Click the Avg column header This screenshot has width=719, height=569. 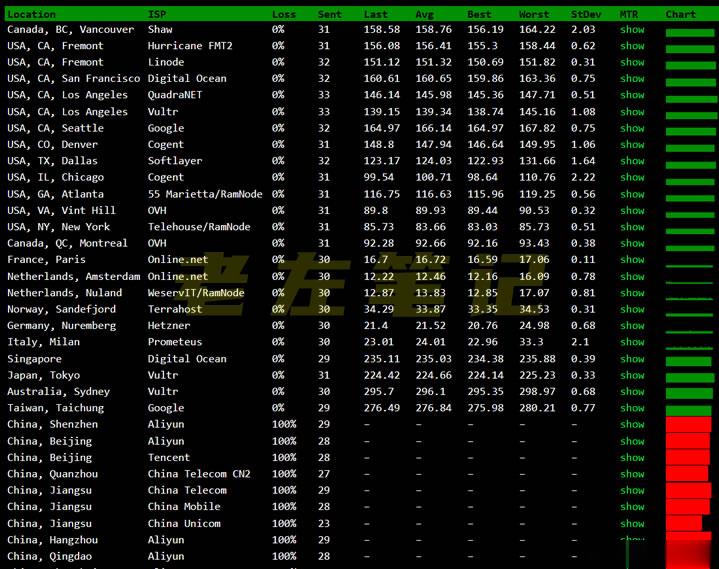pyautogui.click(x=424, y=14)
